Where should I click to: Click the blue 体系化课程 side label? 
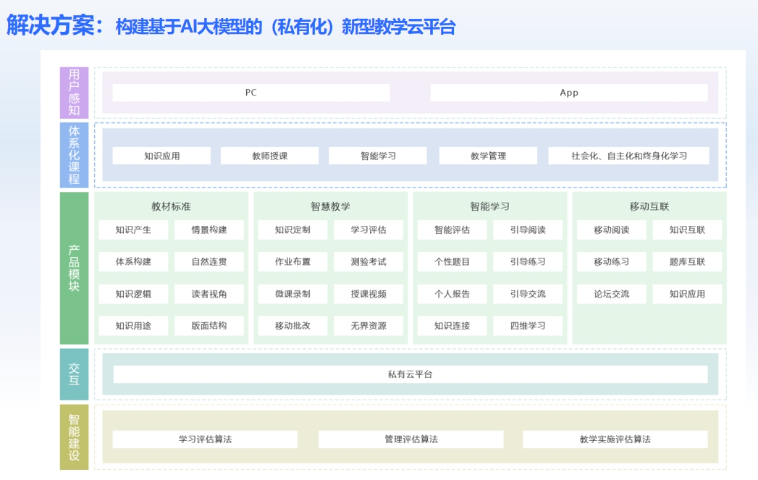coord(74,155)
